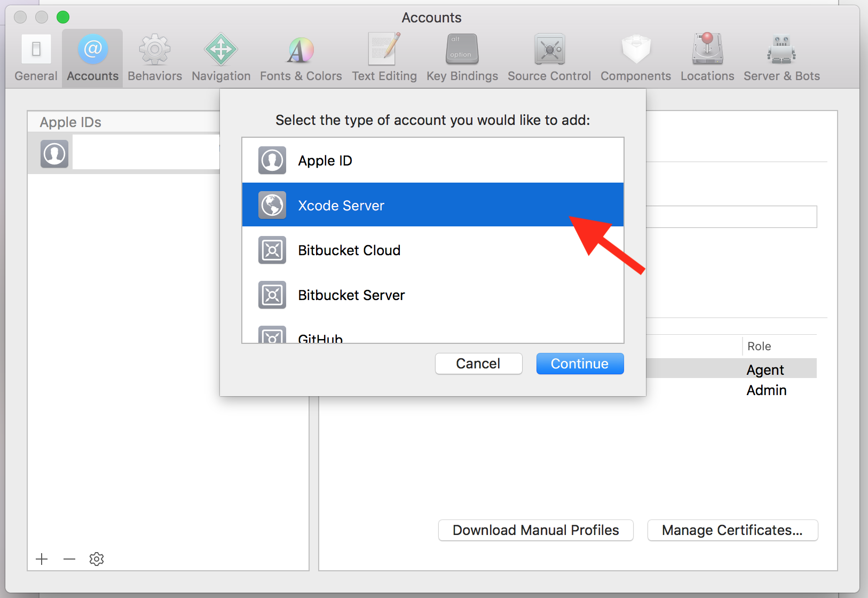
Task: Choose Bitbucket Cloud account type
Action: [x=433, y=250]
